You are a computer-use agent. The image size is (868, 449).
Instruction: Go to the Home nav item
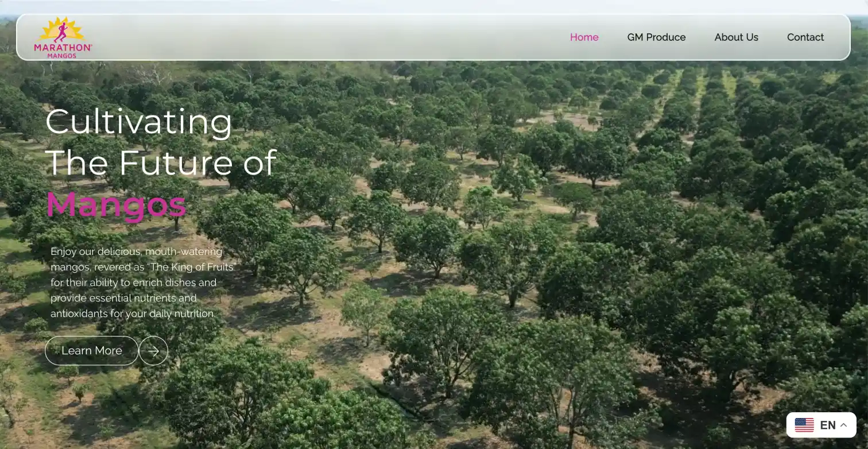tap(584, 37)
